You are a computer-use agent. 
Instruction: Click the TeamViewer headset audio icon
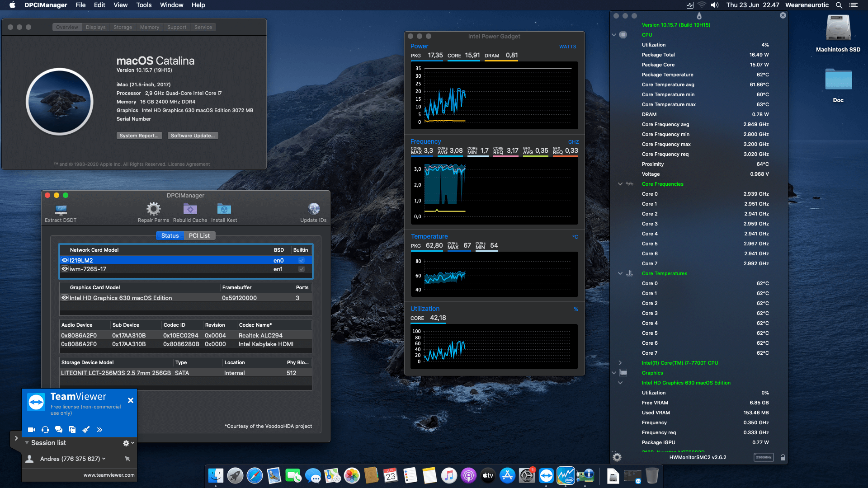click(45, 430)
